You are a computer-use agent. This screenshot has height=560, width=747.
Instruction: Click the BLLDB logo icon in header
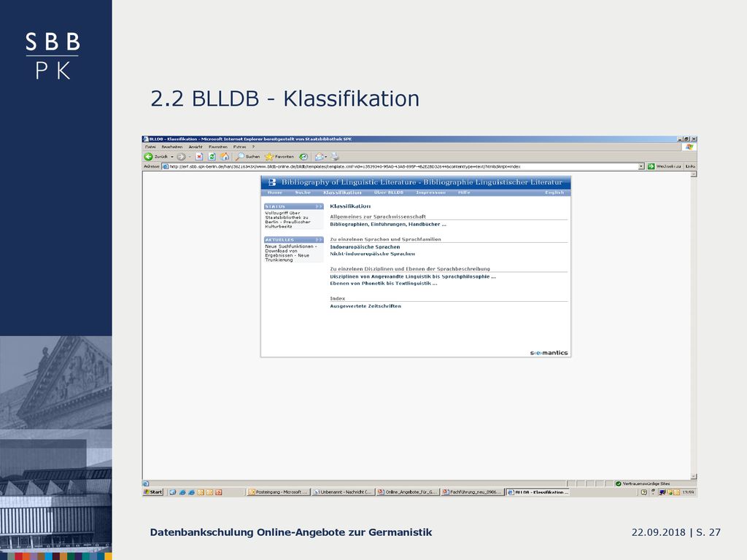(x=272, y=182)
